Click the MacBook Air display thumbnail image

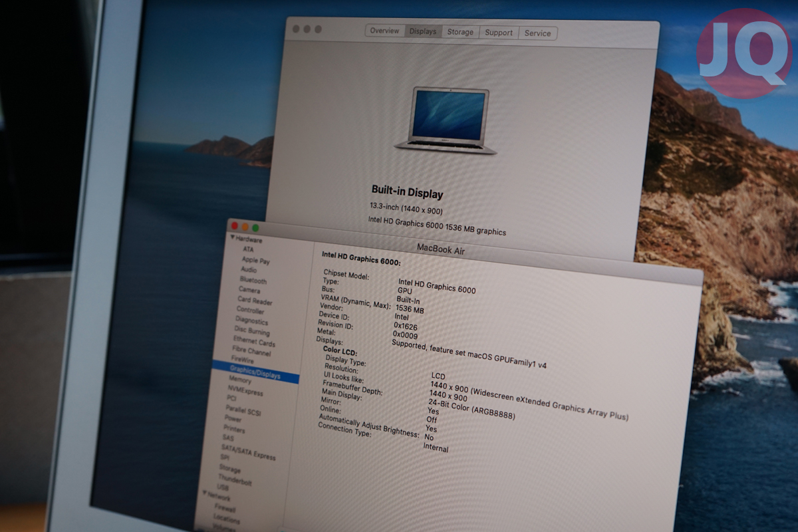click(446, 120)
